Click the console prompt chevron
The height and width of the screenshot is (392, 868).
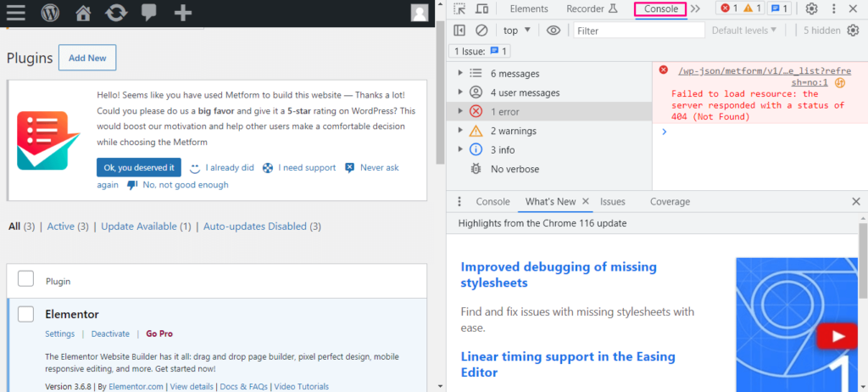pos(665,132)
